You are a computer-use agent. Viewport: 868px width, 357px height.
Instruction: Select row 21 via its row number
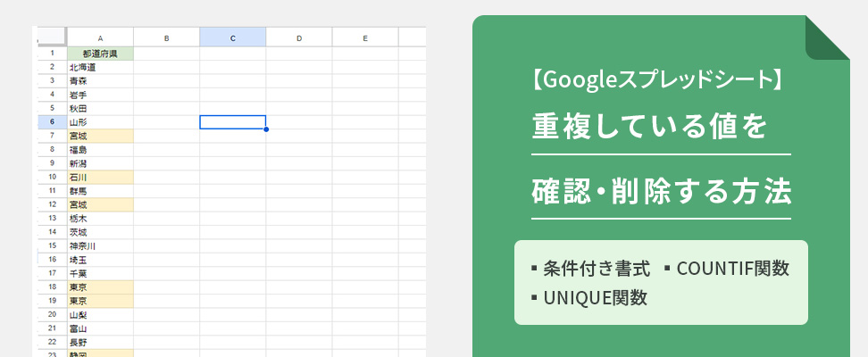(x=52, y=328)
